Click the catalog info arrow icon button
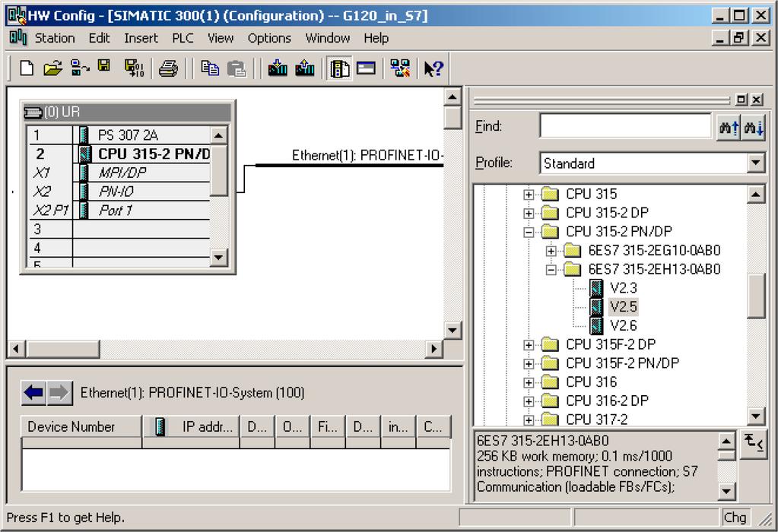This screenshot has width=778, height=532. pos(753,445)
